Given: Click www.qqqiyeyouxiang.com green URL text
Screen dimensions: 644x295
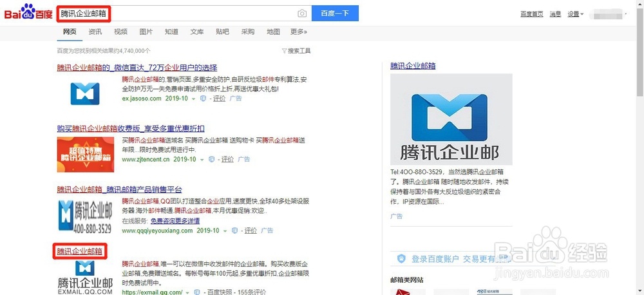Looking at the screenshot, I should tap(157, 231).
